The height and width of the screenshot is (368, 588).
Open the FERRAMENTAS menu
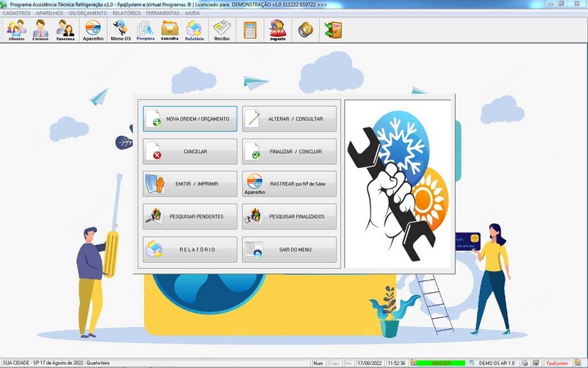162,13
